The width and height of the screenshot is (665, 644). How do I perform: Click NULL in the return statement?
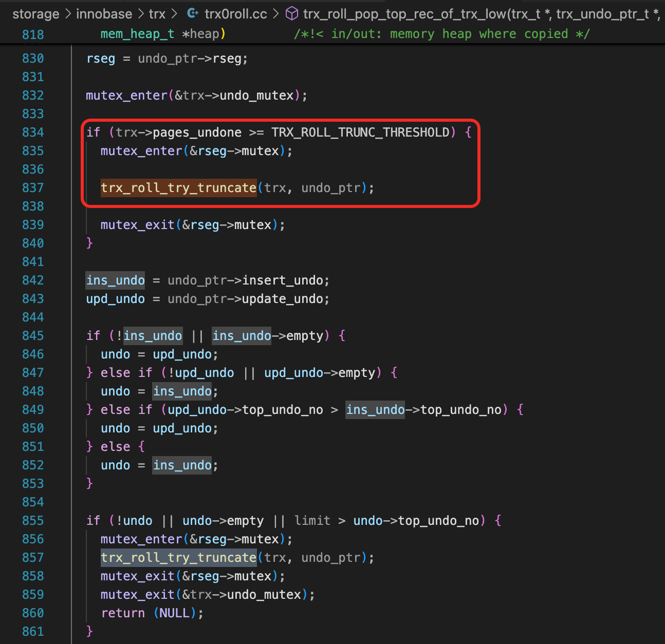174,613
